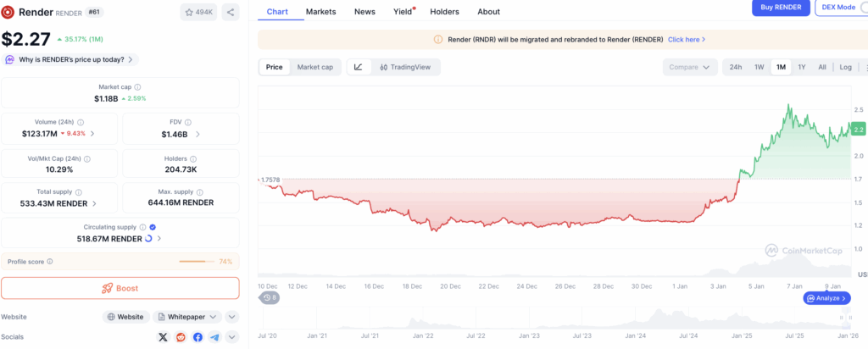Click the share icon near Render title

click(x=231, y=12)
